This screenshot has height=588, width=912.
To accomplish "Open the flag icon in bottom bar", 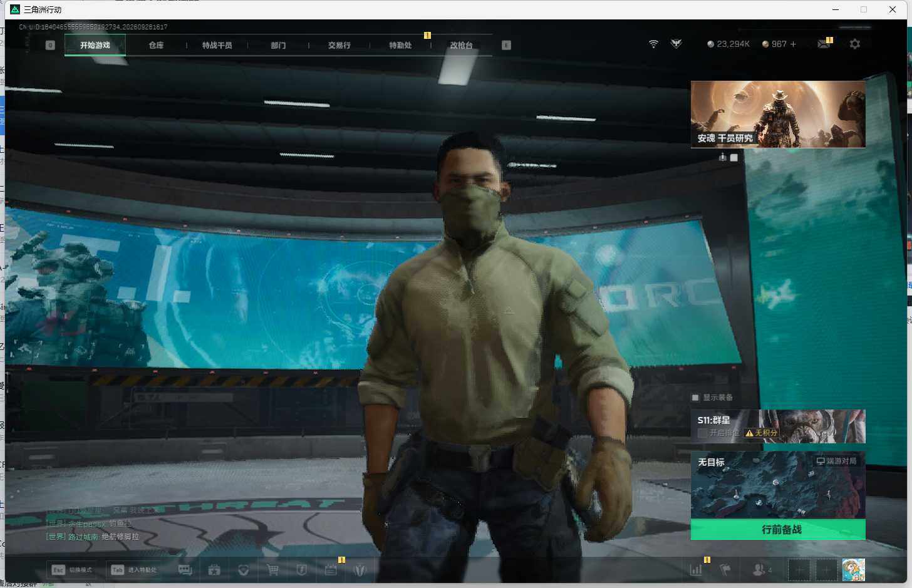I will (x=725, y=570).
